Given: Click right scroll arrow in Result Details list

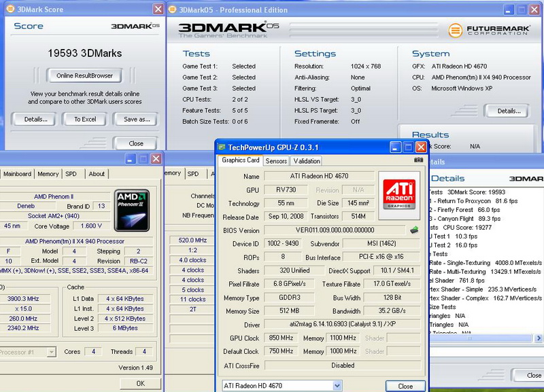Looking at the screenshot, I should 538,338.
